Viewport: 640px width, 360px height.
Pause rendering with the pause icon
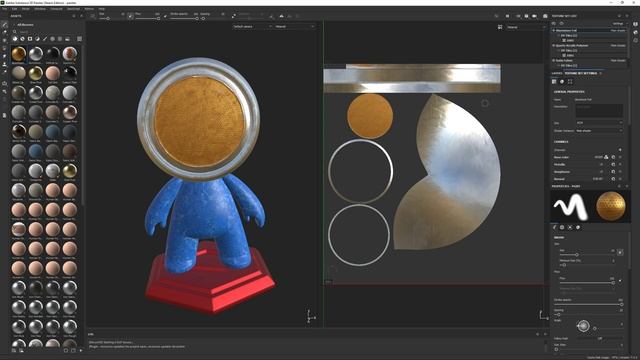[x=507, y=16]
